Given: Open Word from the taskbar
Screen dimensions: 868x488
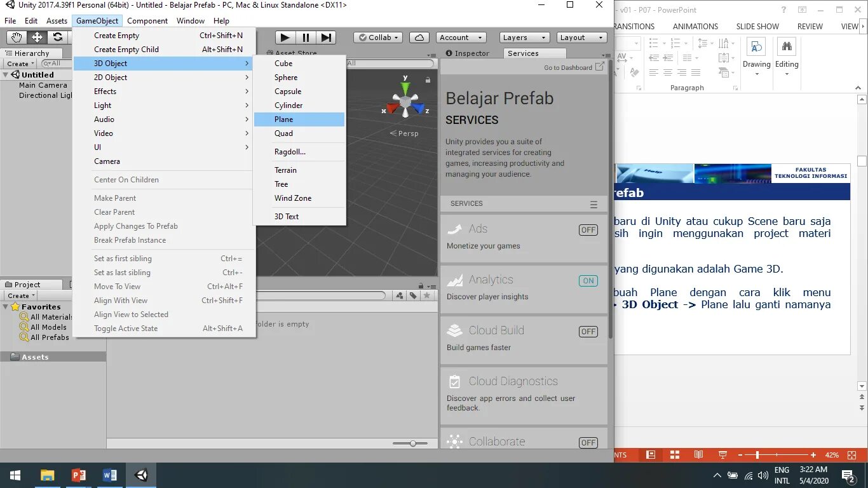Looking at the screenshot, I should pyautogui.click(x=109, y=475).
